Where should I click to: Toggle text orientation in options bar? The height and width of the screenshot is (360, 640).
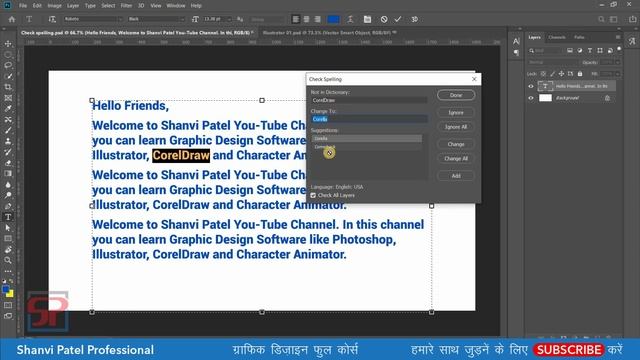(x=52, y=19)
